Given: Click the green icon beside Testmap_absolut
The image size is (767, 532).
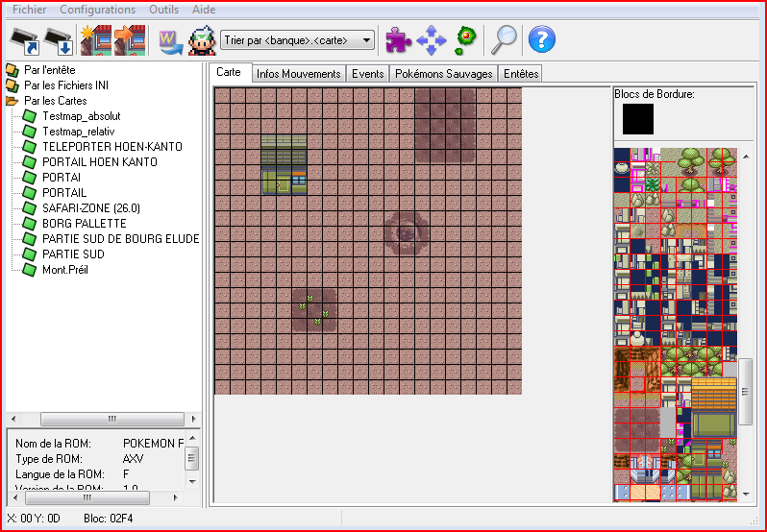Looking at the screenshot, I should pyautogui.click(x=30, y=116).
